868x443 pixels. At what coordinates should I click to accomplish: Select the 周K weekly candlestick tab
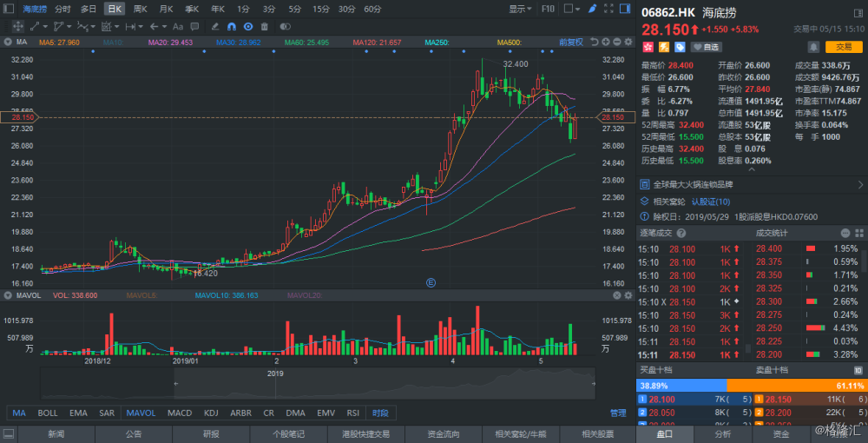141,9
